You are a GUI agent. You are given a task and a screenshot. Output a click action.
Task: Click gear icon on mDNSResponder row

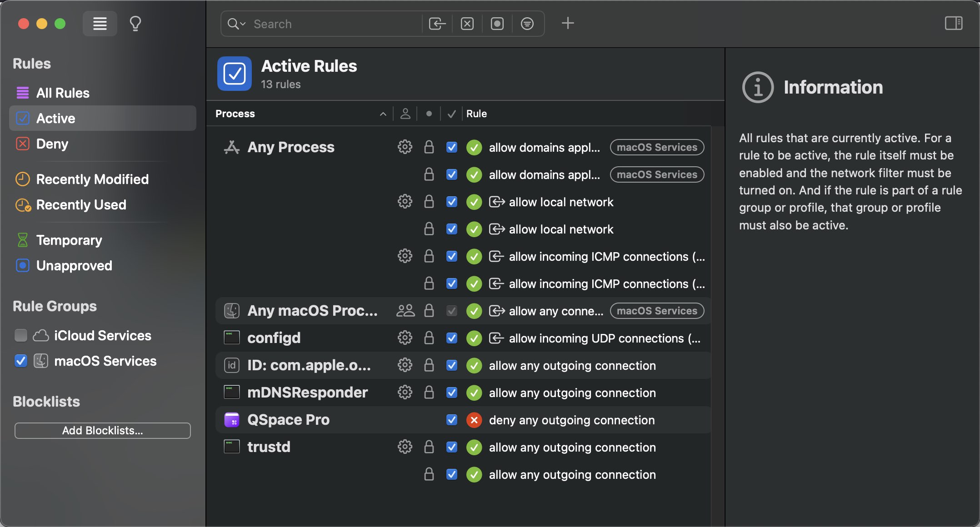[405, 392]
